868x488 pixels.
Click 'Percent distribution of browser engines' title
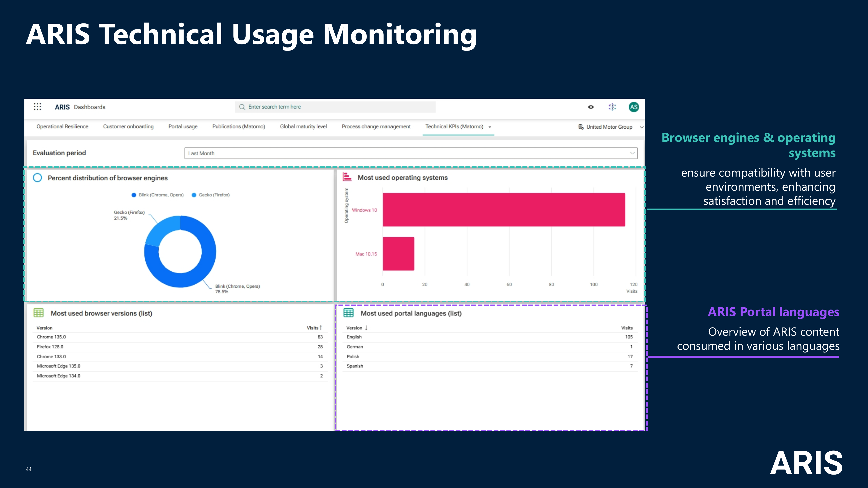[107, 178]
